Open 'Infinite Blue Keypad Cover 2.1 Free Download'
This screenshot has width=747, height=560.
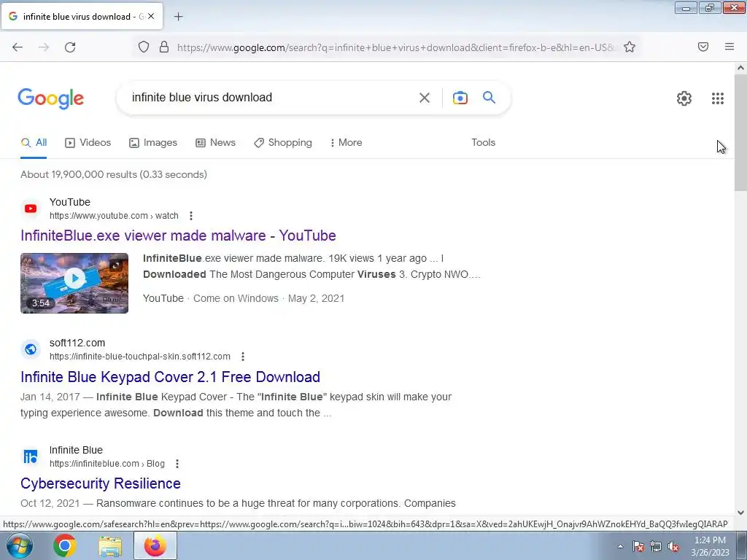pyautogui.click(x=170, y=377)
